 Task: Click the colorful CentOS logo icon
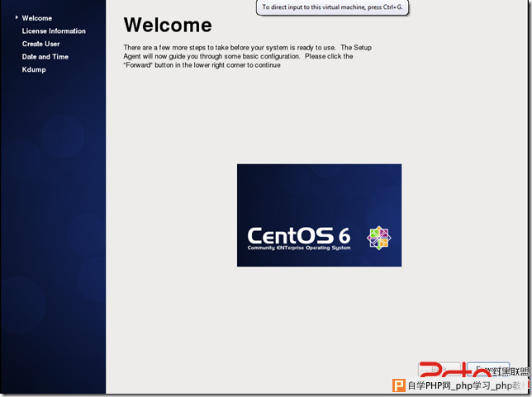tap(379, 238)
